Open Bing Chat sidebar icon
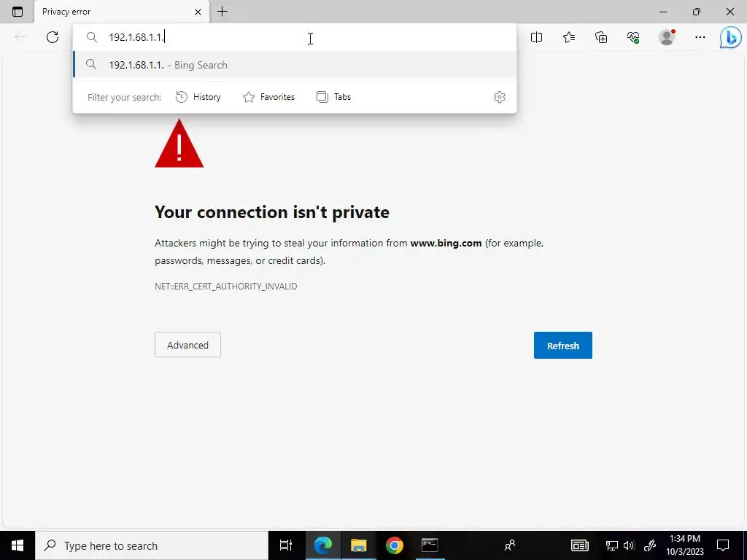 tap(730, 37)
